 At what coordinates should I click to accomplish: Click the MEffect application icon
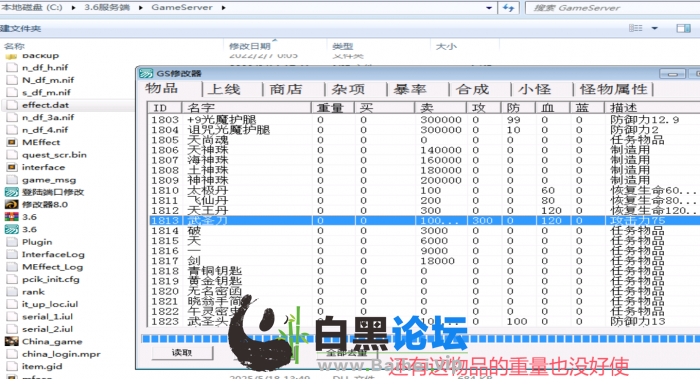pyautogui.click(x=12, y=142)
